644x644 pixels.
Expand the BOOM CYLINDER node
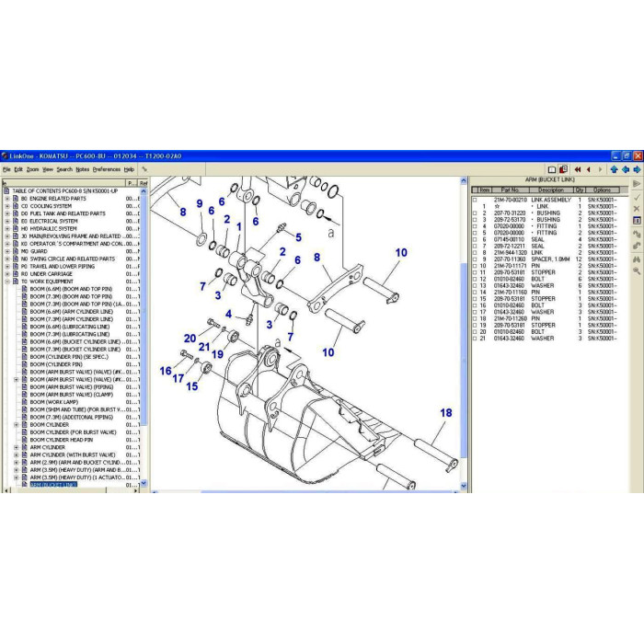coord(16,425)
